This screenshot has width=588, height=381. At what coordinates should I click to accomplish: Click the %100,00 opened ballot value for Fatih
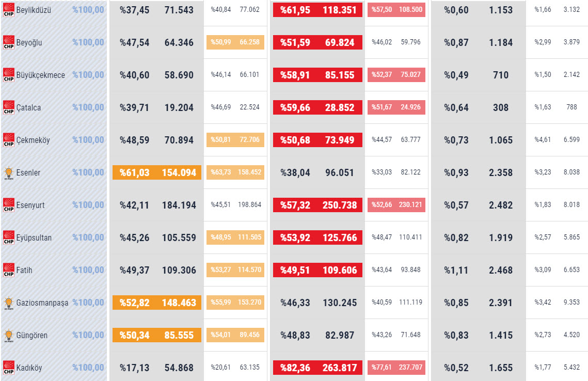tap(88, 270)
